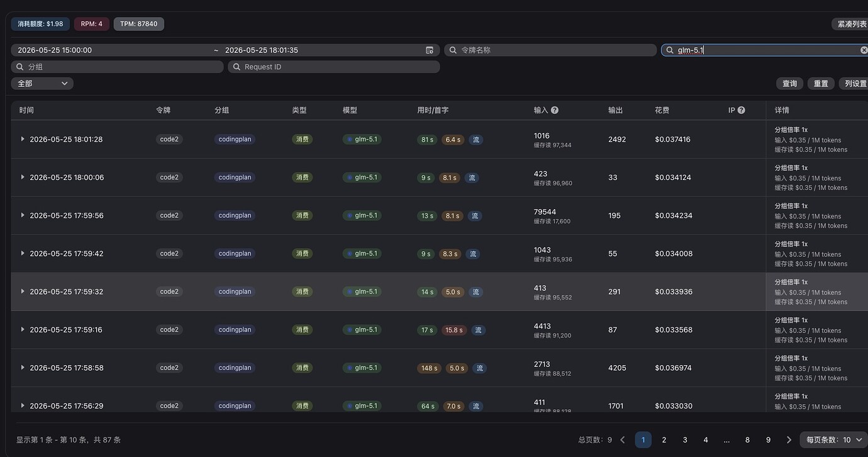Click cost value $0.037416
This screenshot has width=868, height=457.
click(672, 139)
